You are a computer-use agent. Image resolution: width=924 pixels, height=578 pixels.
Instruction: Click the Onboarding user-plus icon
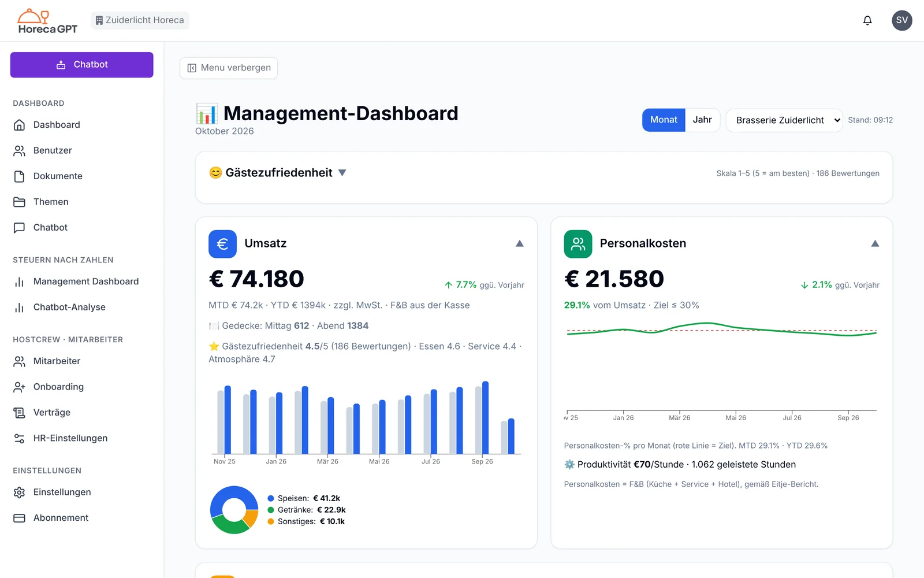pos(19,387)
